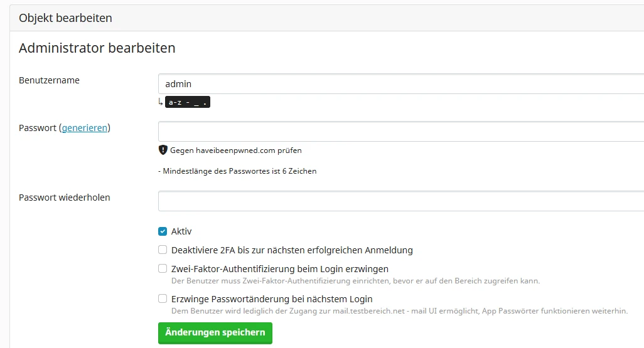The image size is (644, 348).
Task: Save with Änderungen speichern button
Action: click(215, 333)
